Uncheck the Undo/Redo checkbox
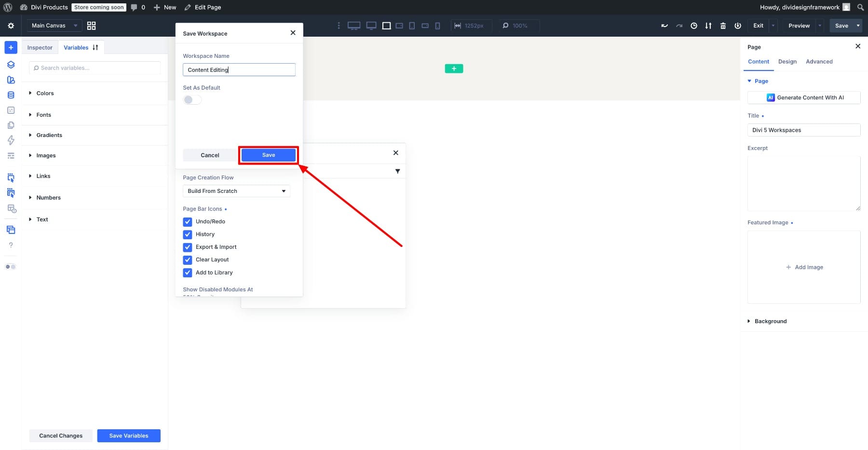 (x=188, y=222)
